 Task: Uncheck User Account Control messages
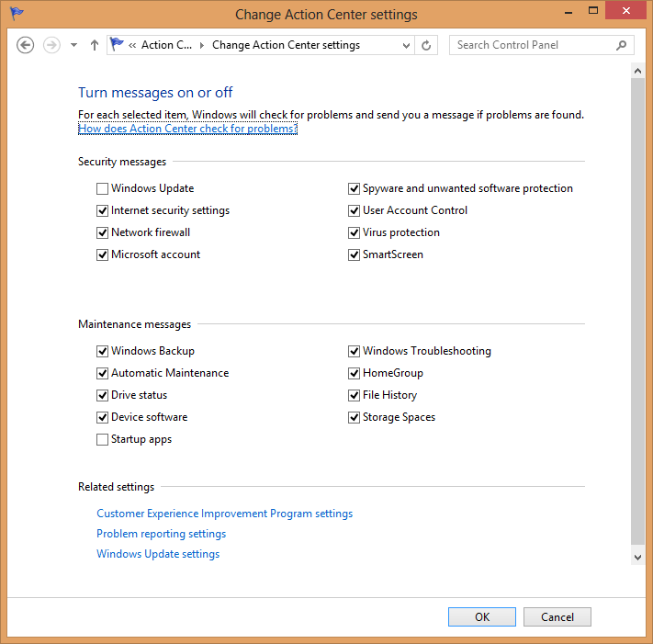[354, 210]
